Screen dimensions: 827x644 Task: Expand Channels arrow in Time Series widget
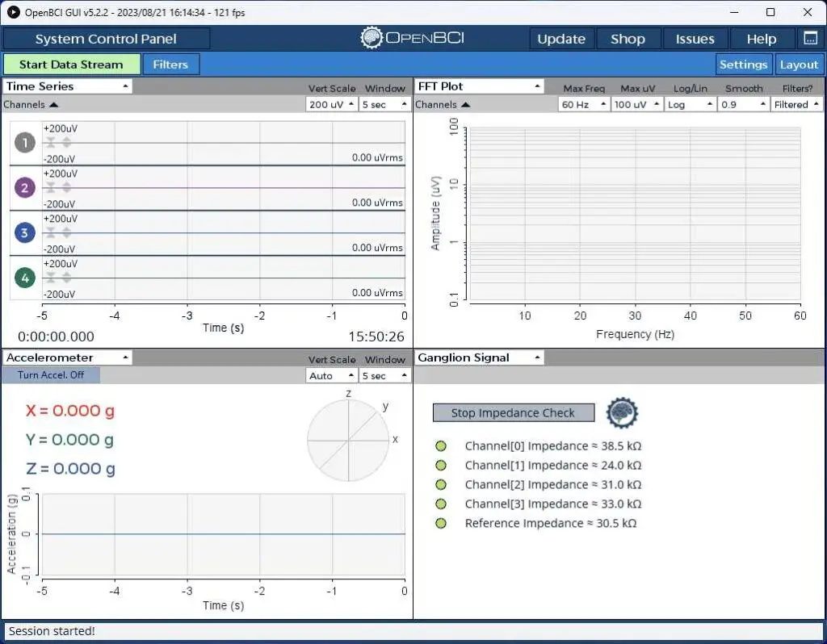[x=53, y=105]
